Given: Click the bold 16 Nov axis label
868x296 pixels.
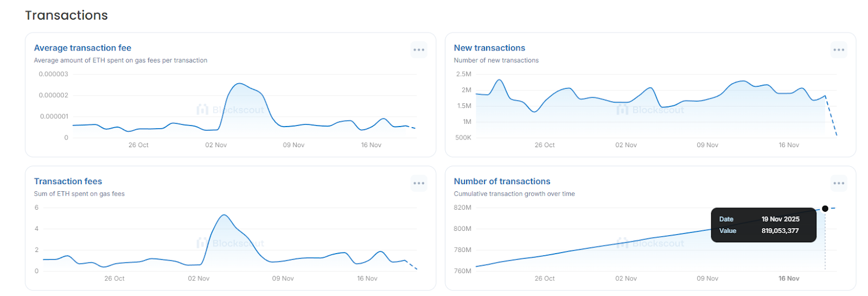Looking at the screenshot, I should [789, 279].
